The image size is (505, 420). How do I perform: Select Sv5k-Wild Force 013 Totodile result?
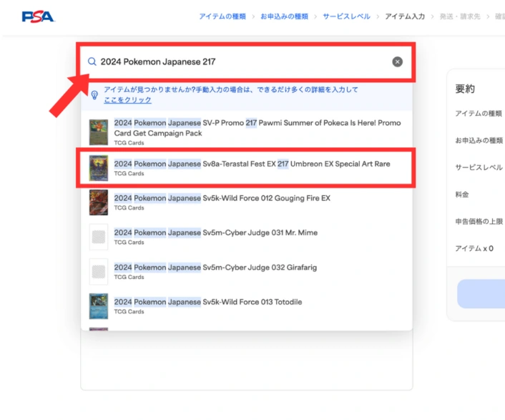[x=246, y=306]
